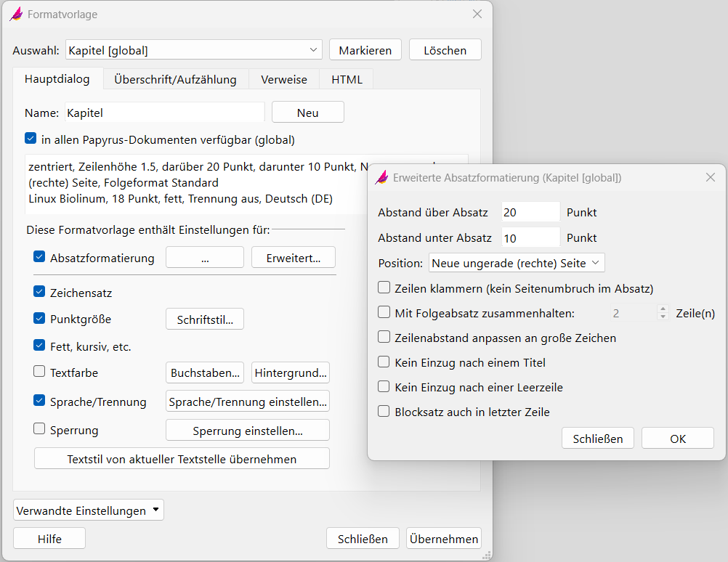Check 'Zeilen klammern' option
Viewport: 728px width, 562px height.
point(384,288)
